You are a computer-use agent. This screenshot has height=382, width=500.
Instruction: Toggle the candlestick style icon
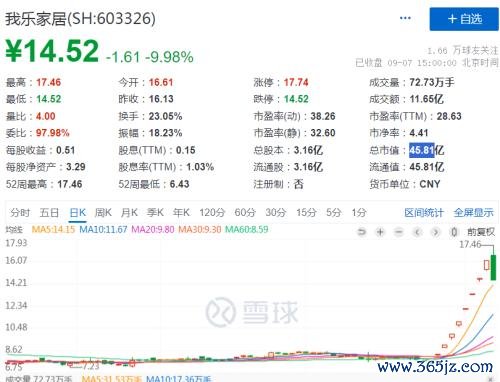point(454,232)
